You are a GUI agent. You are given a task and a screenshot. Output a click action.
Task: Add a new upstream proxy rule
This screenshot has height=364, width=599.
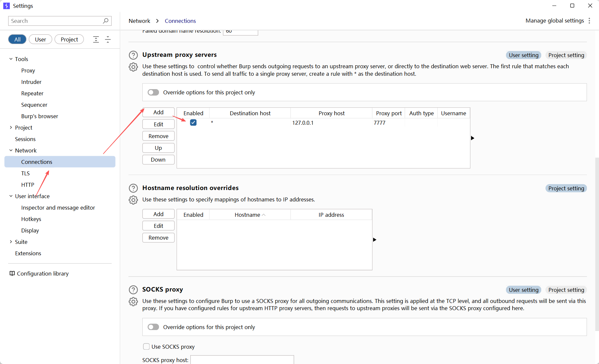coord(158,112)
